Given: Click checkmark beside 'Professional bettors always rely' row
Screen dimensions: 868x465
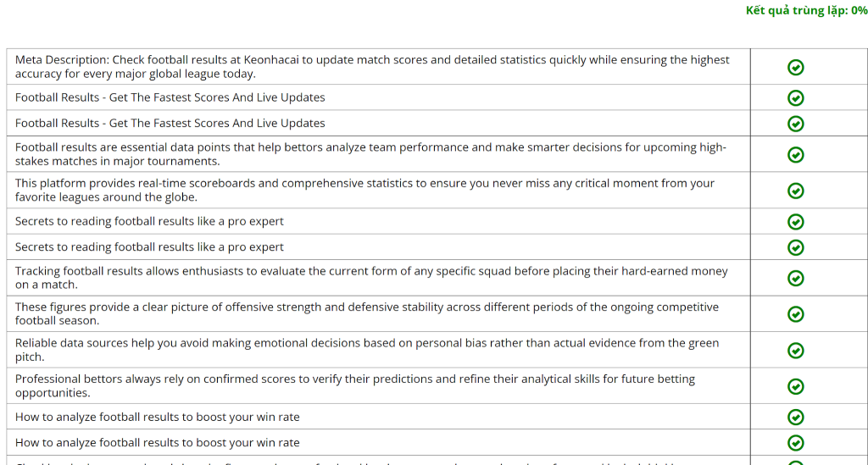Looking at the screenshot, I should tap(795, 386).
